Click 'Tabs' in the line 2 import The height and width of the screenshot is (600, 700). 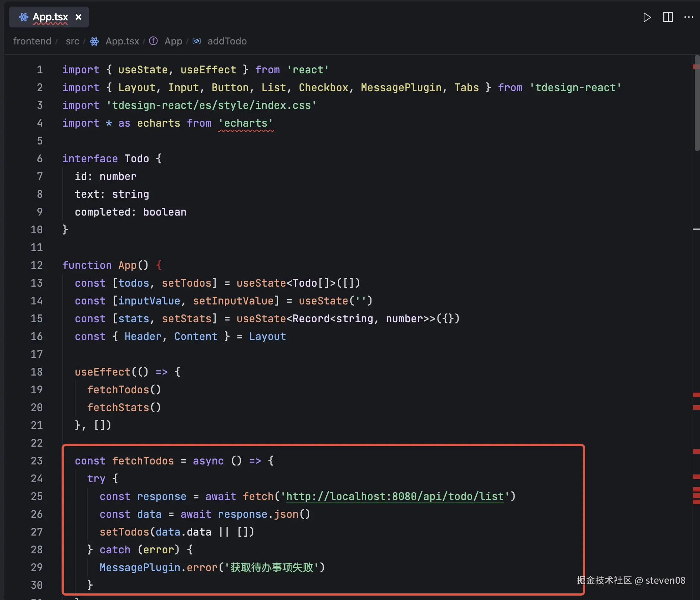pos(466,87)
